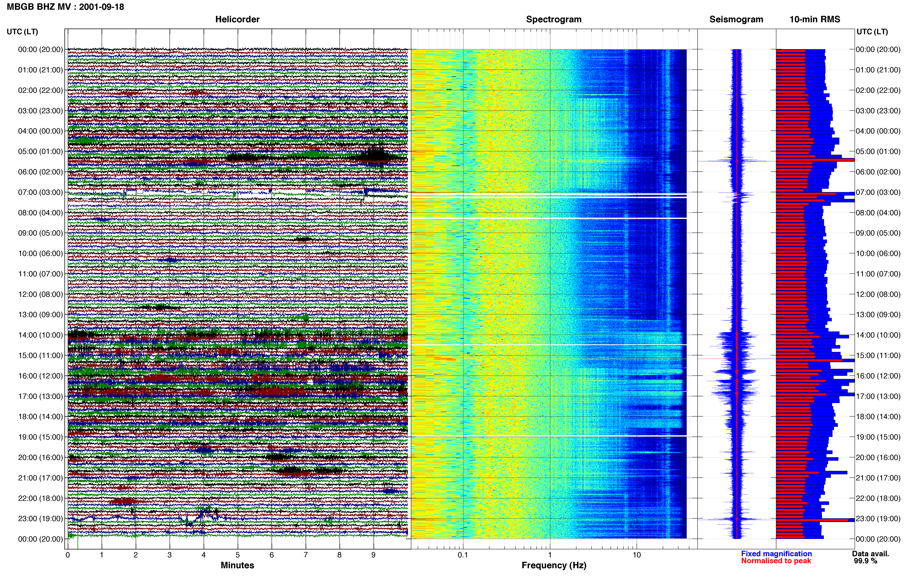Select the 'Spectrogram' panel heading
The height and width of the screenshot is (578, 924).
tap(554, 20)
